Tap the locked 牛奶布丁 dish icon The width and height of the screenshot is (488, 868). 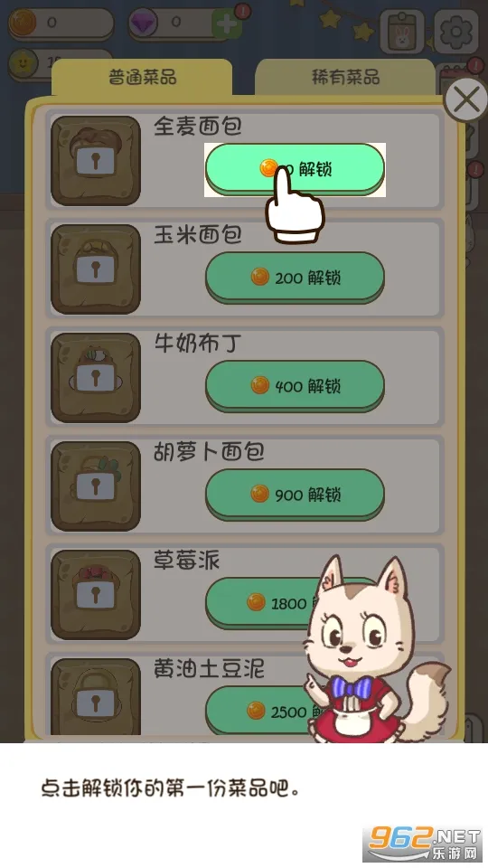(x=96, y=378)
